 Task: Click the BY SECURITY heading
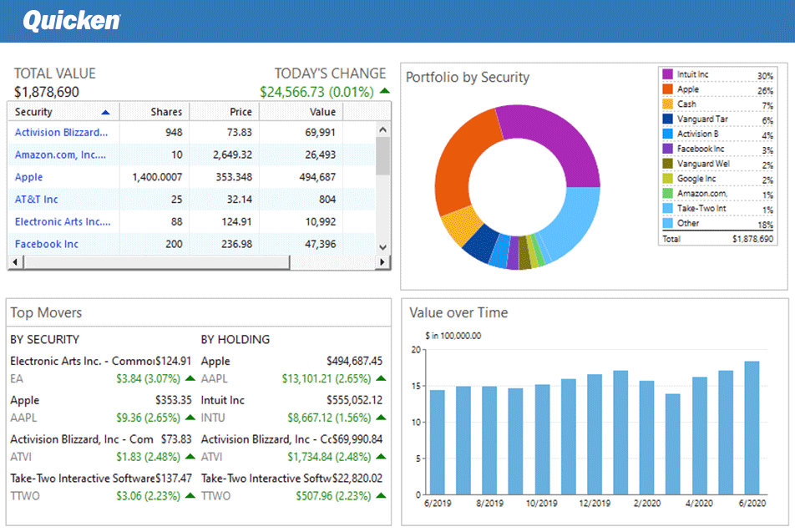[44, 339]
